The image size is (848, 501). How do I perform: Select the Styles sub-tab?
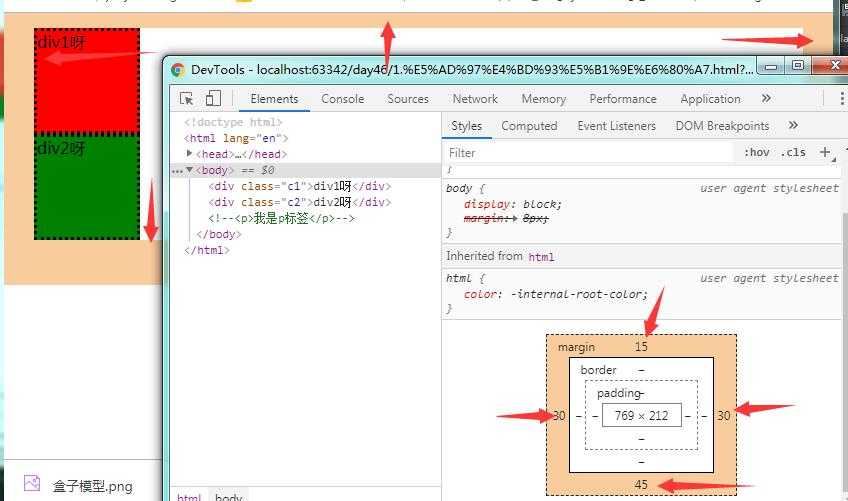[466, 126]
